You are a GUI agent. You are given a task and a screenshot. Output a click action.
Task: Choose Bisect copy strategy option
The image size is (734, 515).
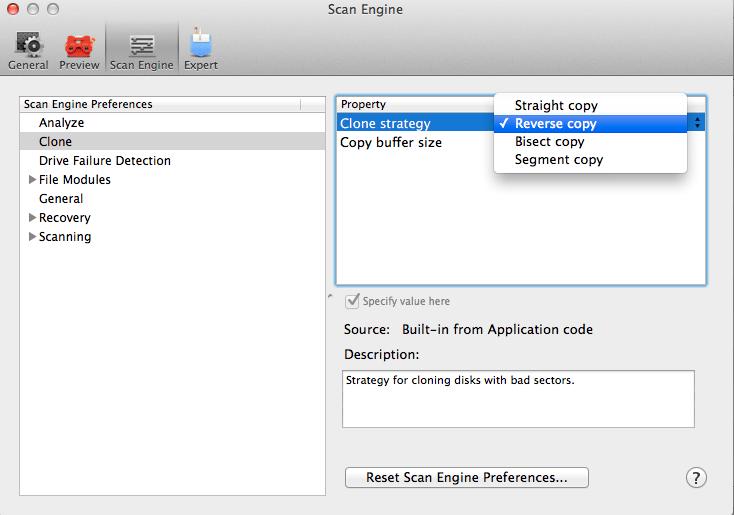click(x=549, y=141)
